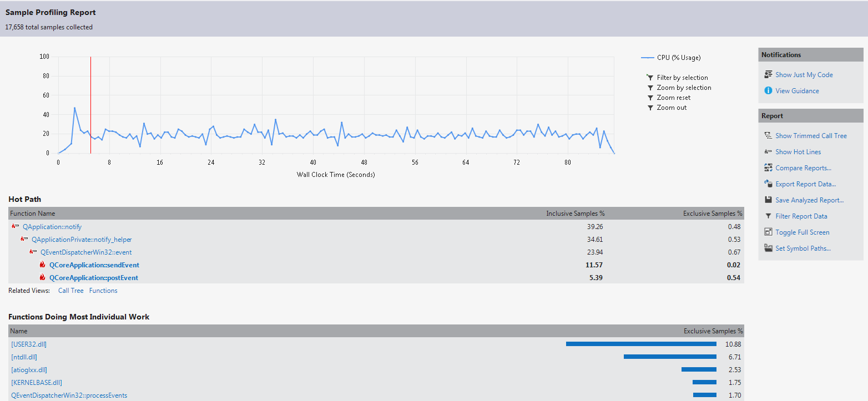Switch to the Call Tree view

[70, 290]
